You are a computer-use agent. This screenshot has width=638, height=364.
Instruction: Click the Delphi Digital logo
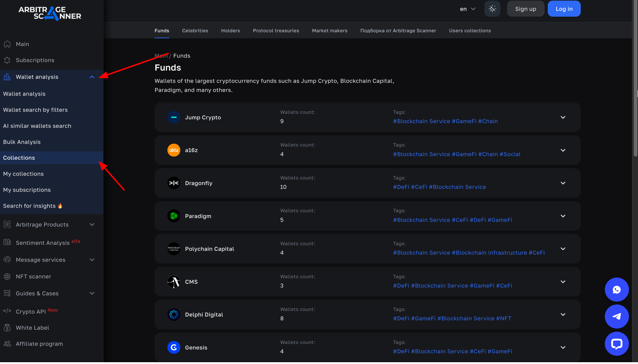point(174,315)
